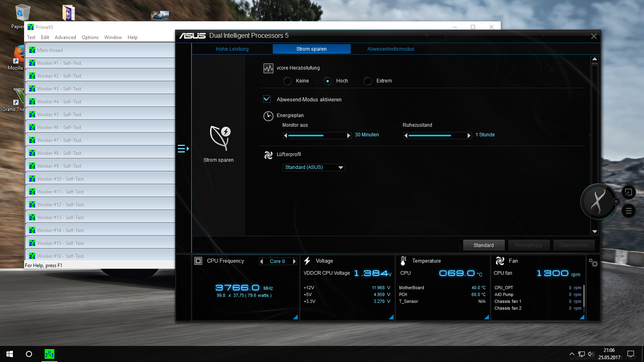
Task: Open Window menu in Prime95
Action: (x=113, y=37)
